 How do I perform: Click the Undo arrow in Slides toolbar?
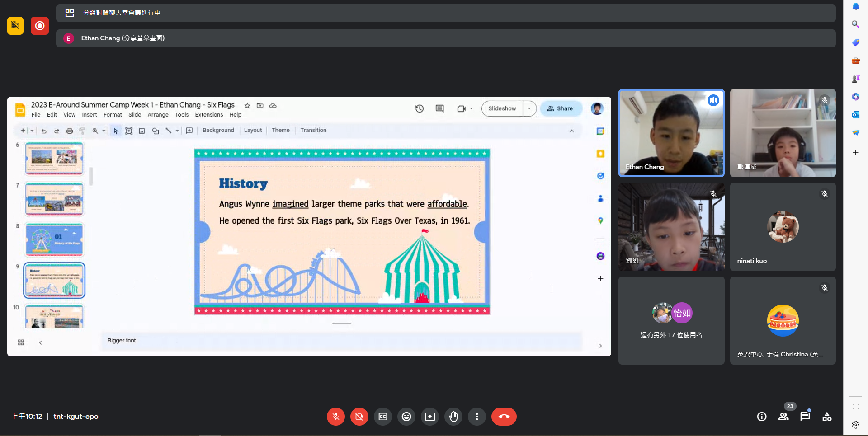pos(44,131)
